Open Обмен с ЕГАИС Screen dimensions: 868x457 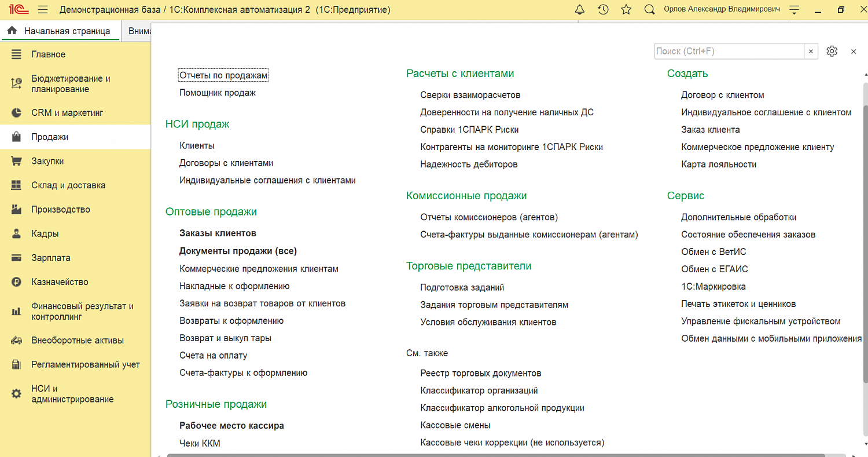pyautogui.click(x=715, y=269)
